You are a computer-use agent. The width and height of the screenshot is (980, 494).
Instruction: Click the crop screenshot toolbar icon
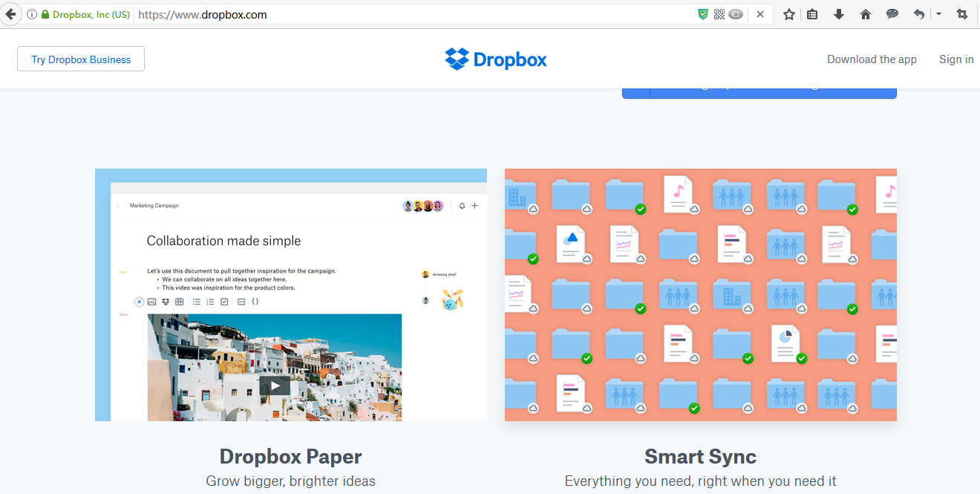click(x=962, y=14)
